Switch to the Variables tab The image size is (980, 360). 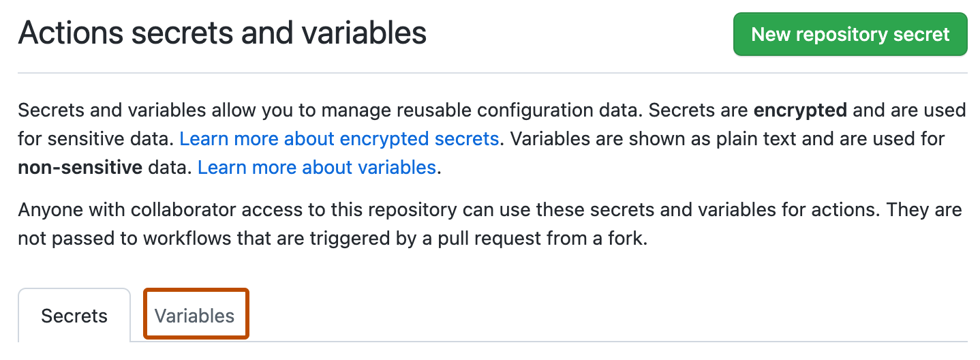click(x=195, y=316)
